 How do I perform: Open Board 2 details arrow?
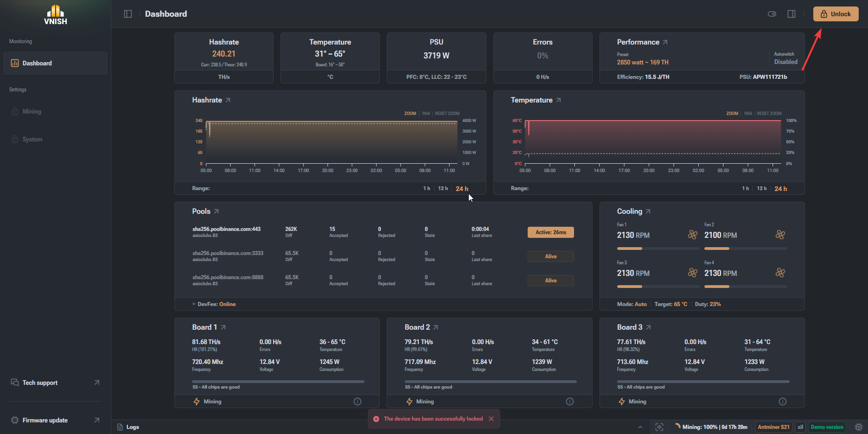(x=435, y=327)
